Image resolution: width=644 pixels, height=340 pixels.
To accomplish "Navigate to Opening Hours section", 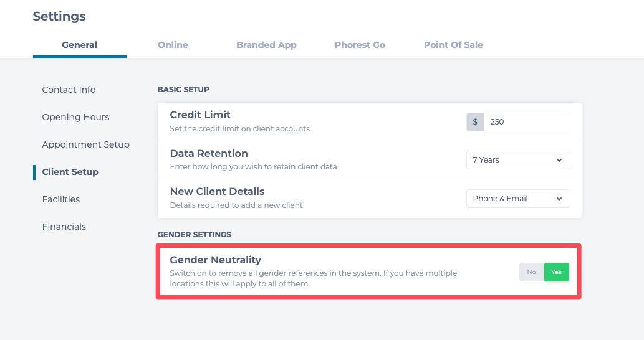I will click(x=75, y=117).
